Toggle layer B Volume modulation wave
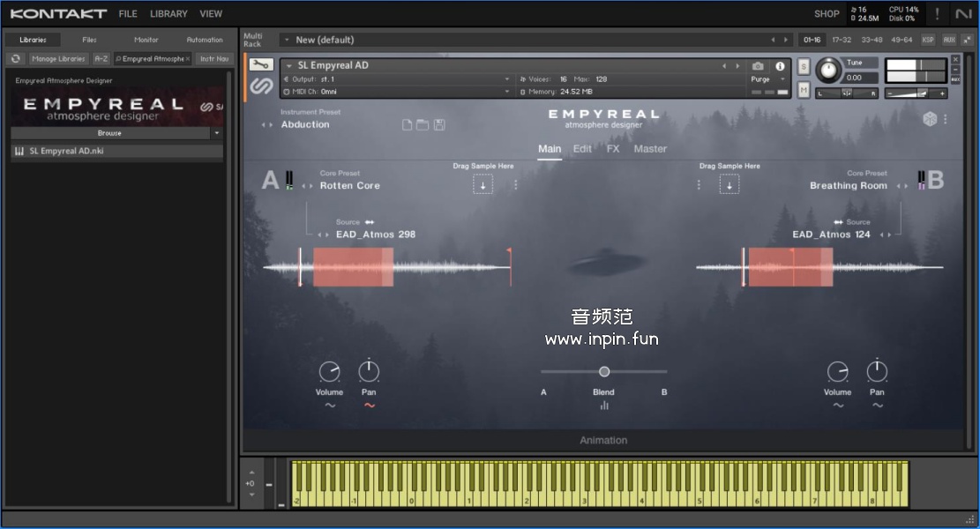This screenshot has height=529, width=980. coord(838,406)
